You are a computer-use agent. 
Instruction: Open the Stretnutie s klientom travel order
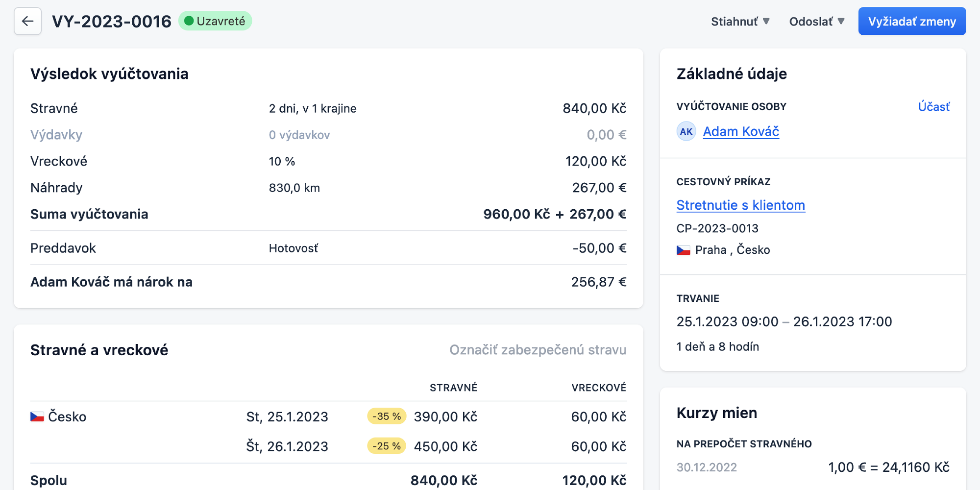click(740, 205)
